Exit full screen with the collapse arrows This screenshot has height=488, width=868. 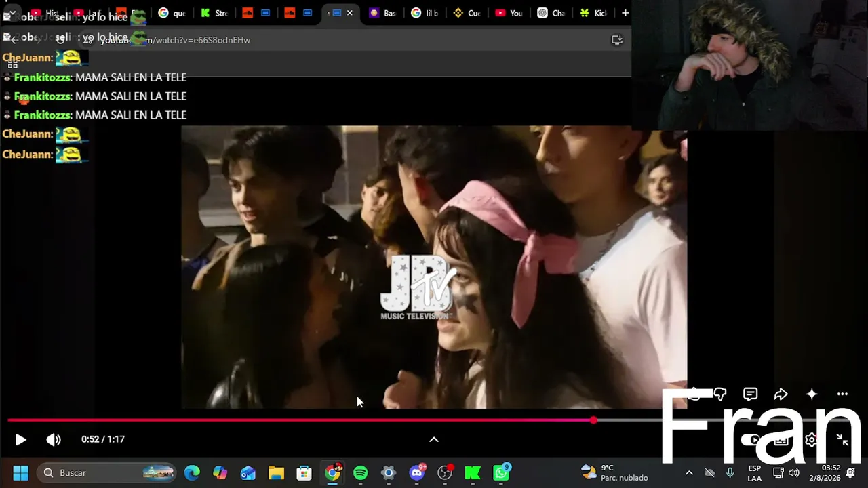coord(842,439)
